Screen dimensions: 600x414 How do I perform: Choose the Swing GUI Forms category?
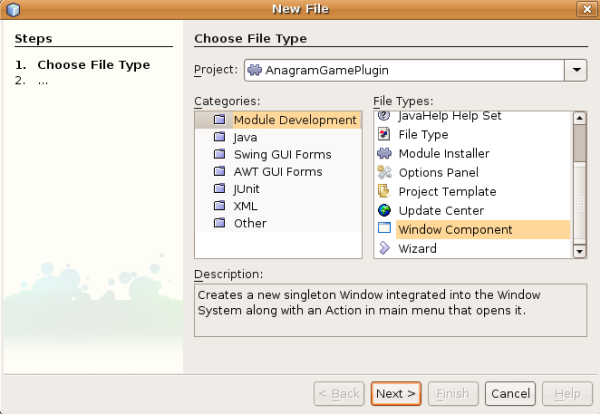282,155
